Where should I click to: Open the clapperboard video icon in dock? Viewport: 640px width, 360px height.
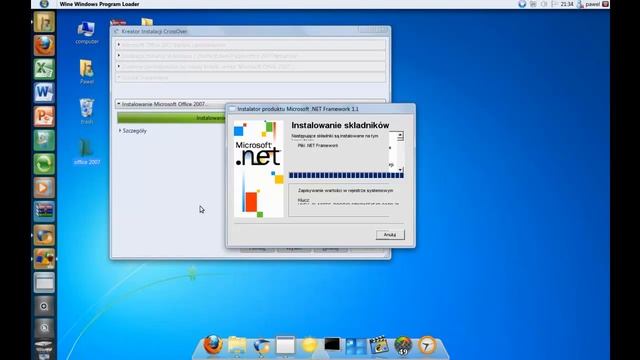[x=379, y=345]
